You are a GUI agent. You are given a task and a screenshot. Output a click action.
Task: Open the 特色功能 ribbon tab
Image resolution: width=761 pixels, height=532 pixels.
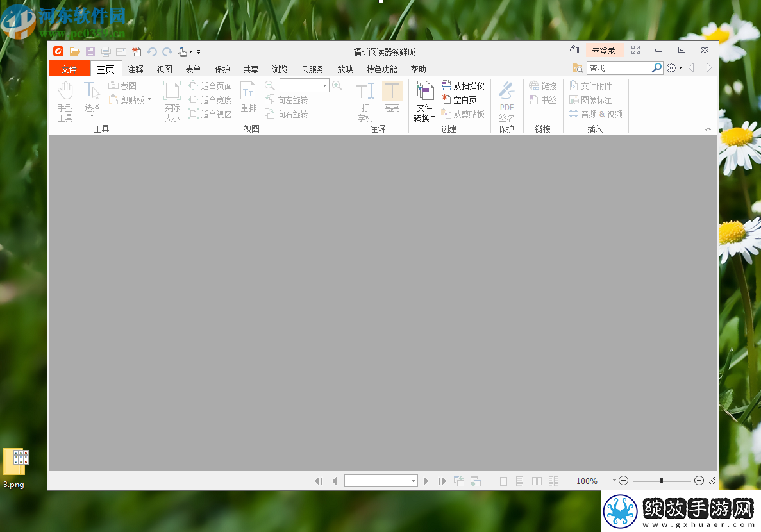[x=381, y=69]
